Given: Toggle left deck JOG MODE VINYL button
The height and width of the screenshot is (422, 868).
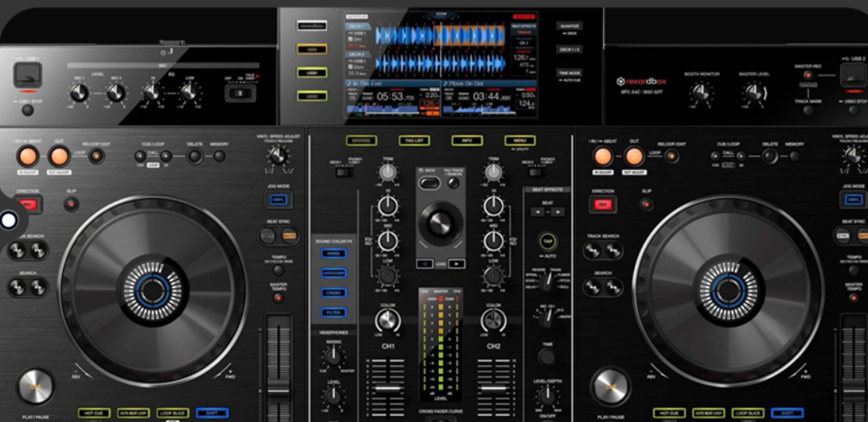Looking at the screenshot, I should click(278, 200).
